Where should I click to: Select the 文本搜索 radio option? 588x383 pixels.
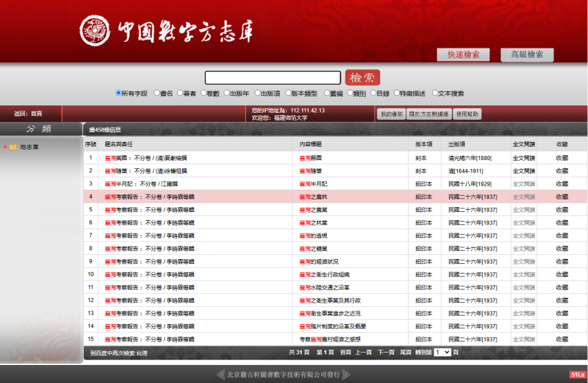point(436,93)
